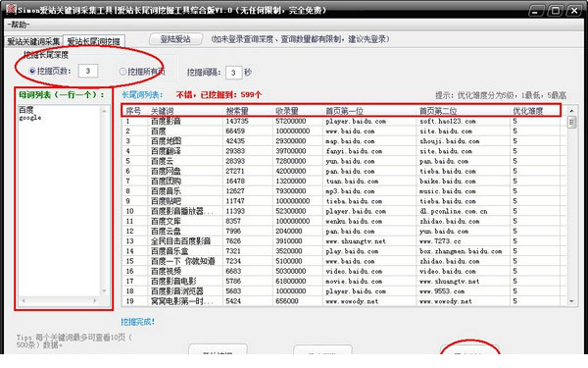Select the 百度贴吧 keyword row
Screen dimensions: 588x368
coord(166,201)
